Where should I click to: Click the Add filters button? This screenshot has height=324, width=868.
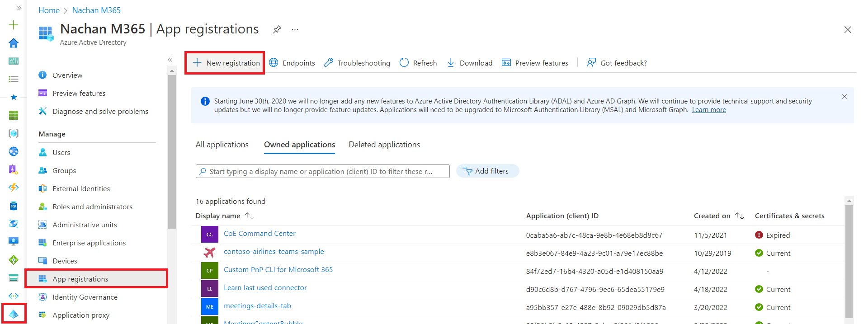(487, 171)
